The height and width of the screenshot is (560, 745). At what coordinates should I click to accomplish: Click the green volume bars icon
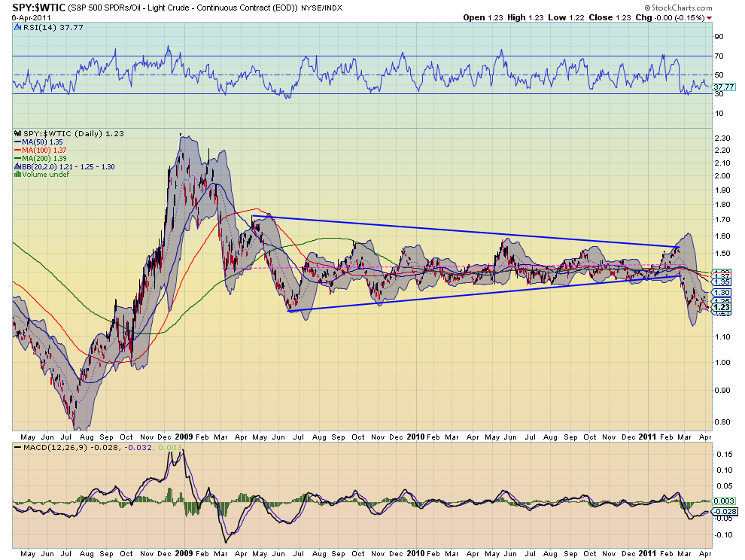(x=17, y=174)
